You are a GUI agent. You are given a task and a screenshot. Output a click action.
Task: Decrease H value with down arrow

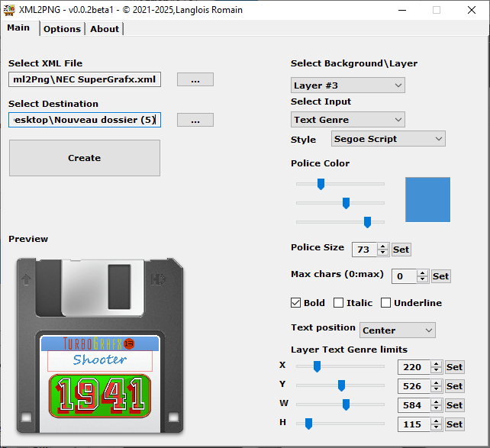pyautogui.click(x=437, y=427)
